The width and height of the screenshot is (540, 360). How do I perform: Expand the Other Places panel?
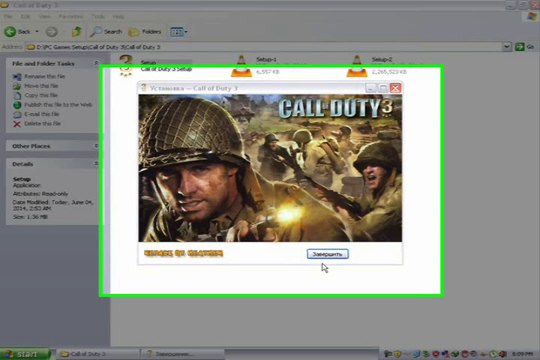[x=96, y=146]
